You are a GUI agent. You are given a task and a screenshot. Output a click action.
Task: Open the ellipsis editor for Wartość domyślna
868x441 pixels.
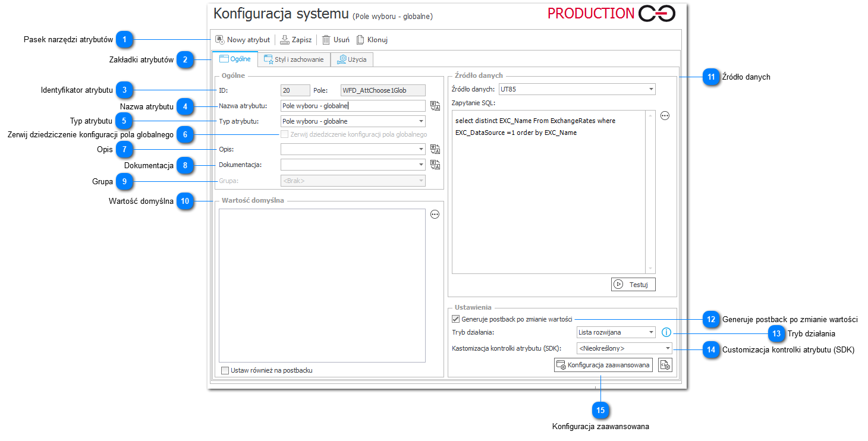click(x=435, y=215)
